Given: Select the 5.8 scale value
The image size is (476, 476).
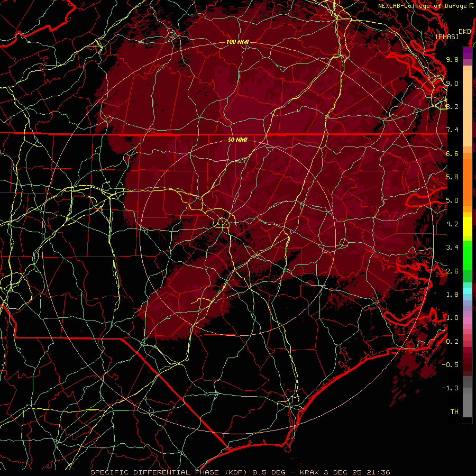Looking at the screenshot, I should pyautogui.click(x=452, y=177).
